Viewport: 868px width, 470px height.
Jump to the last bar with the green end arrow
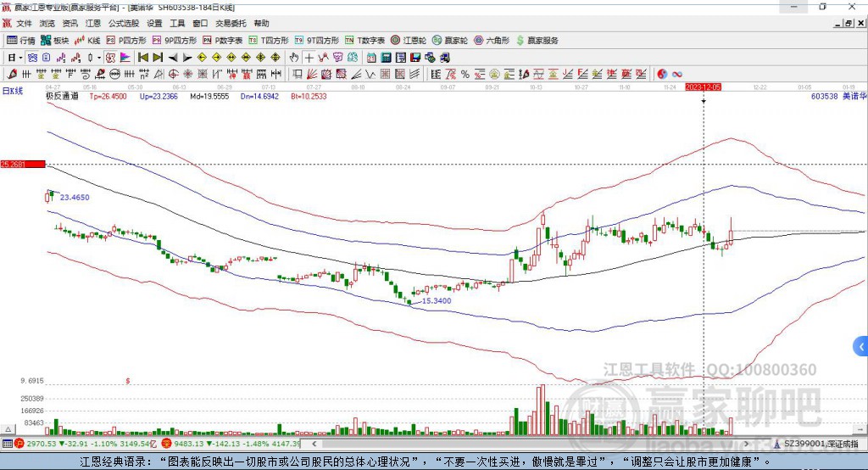pos(158,58)
